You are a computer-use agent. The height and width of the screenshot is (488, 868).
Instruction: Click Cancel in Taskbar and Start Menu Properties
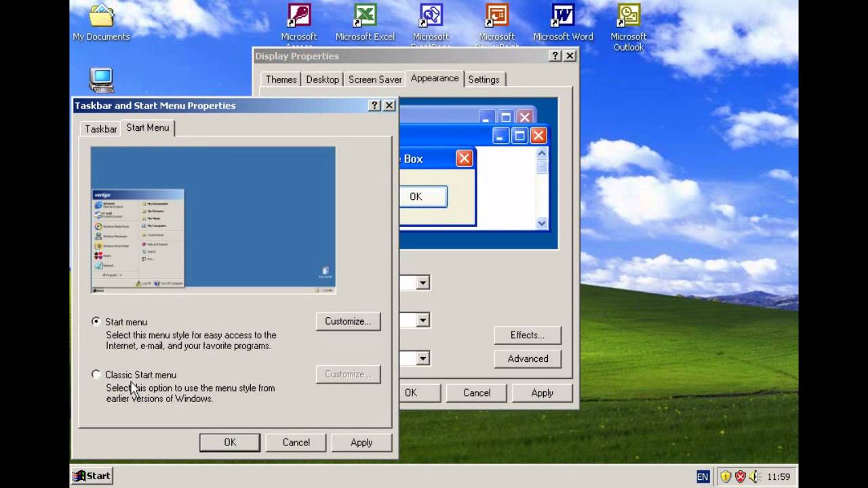296,443
